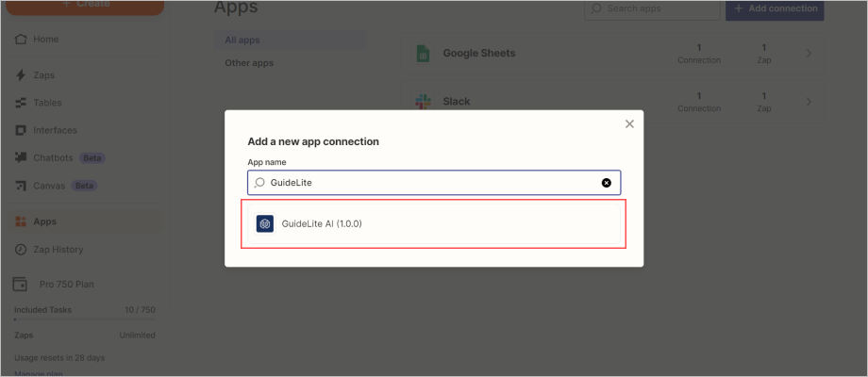Click the search magnifier icon in App name field

click(x=259, y=183)
